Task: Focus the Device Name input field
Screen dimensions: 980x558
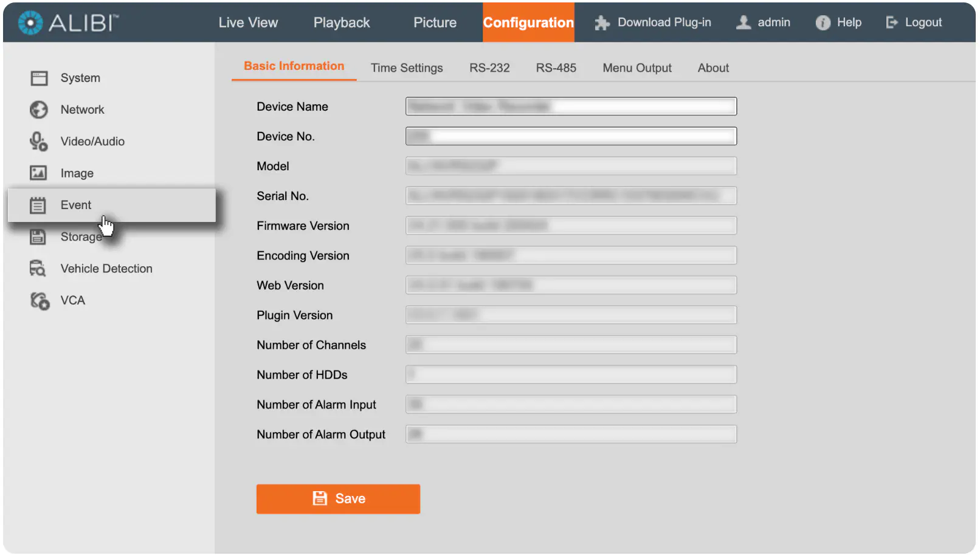Action: 571,106
